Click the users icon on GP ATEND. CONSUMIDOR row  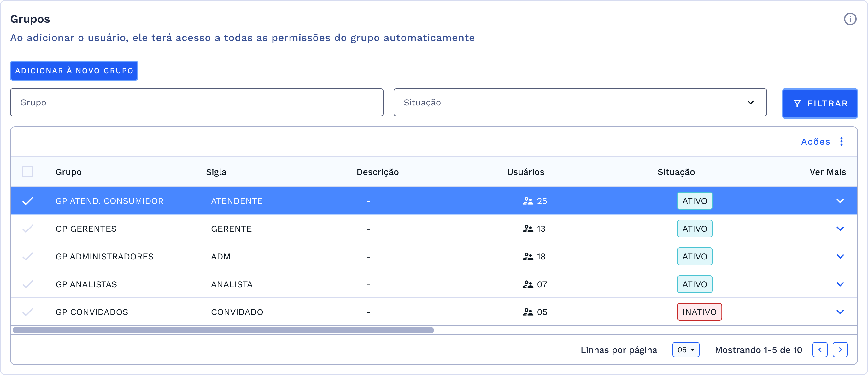(528, 201)
